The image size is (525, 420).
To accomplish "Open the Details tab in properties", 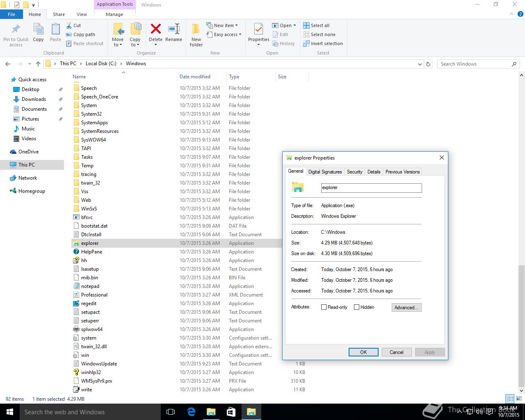I will [374, 172].
